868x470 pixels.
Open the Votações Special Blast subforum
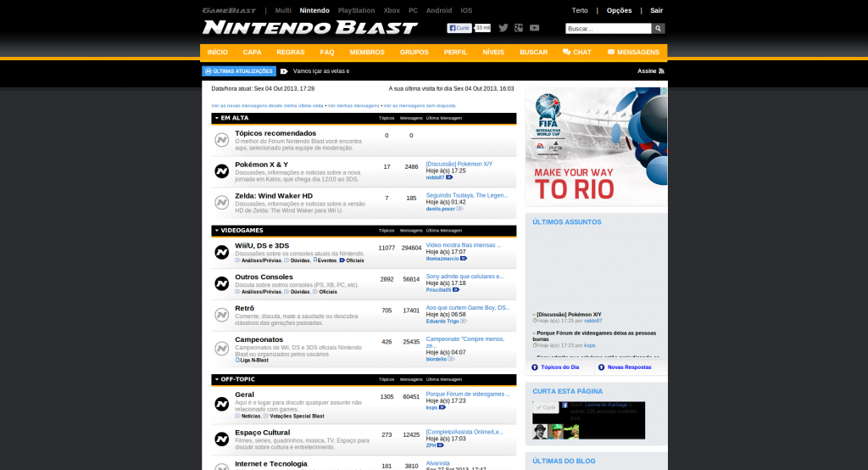coord(297,417)
